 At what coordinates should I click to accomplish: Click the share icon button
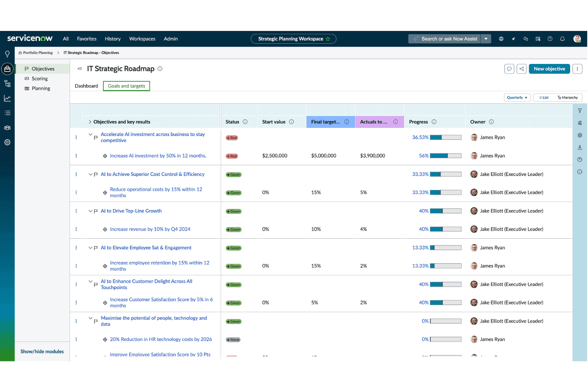click(522, 69)
